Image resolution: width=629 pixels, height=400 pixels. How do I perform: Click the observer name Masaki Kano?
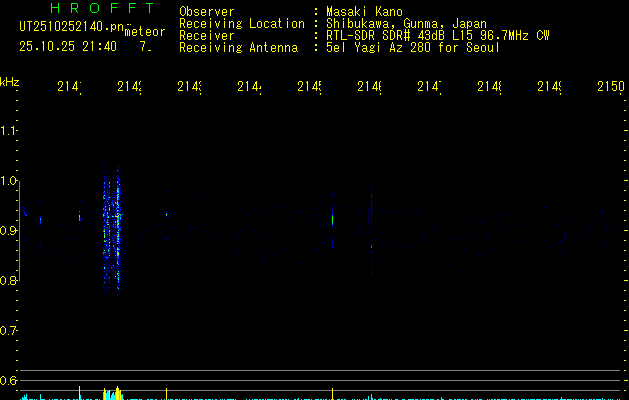[364, 11]
